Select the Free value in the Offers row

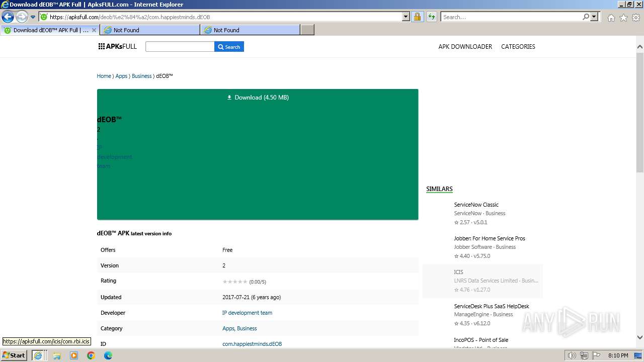(227, 250)
